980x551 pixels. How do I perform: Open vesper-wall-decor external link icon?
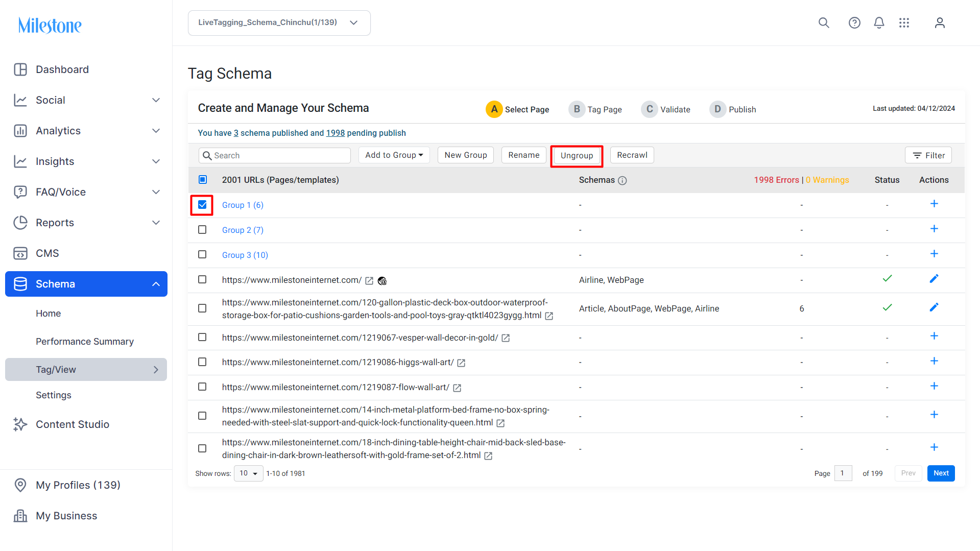coord(506,338)
